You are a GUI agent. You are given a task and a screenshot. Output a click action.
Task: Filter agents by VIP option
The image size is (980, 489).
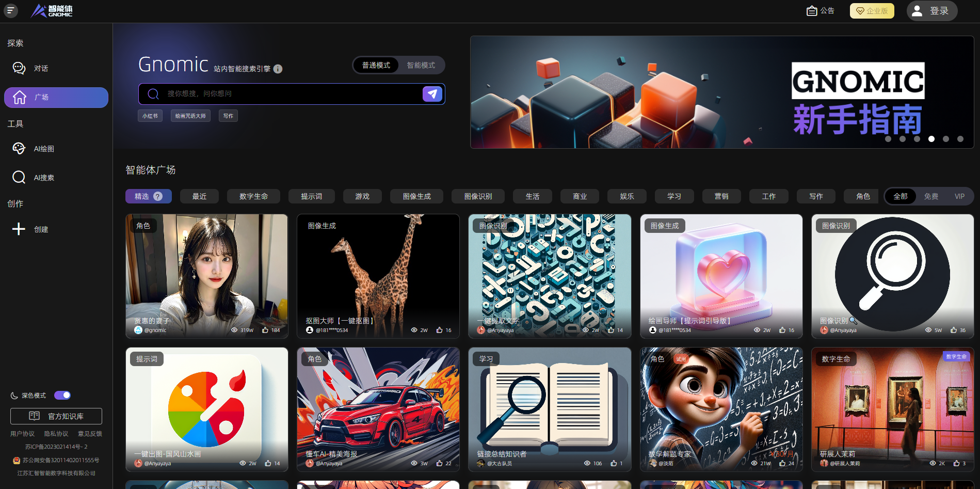tap(959, 196)
